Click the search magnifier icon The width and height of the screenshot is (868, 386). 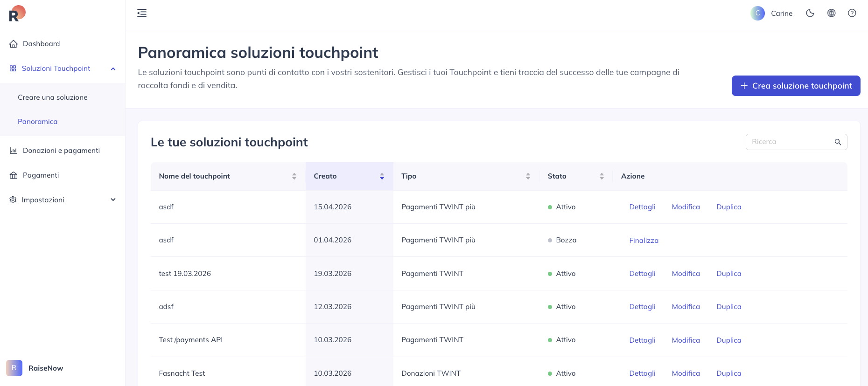click(x=838, y=142)
